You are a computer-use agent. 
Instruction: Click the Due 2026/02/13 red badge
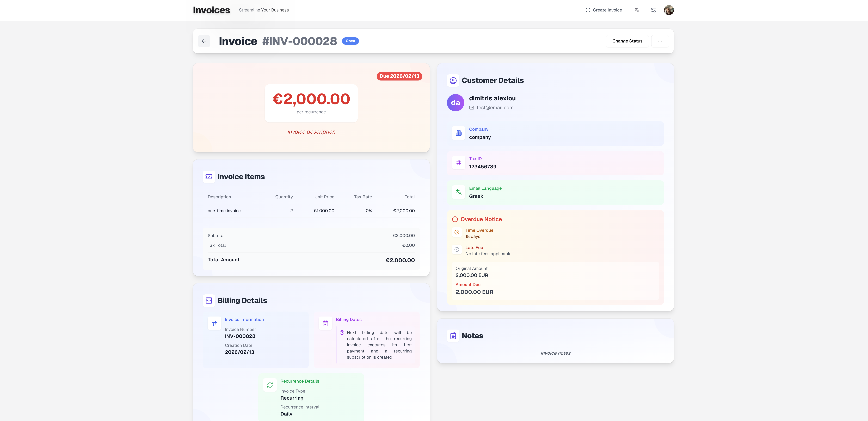pyautogui.click(x=399, y=76)
